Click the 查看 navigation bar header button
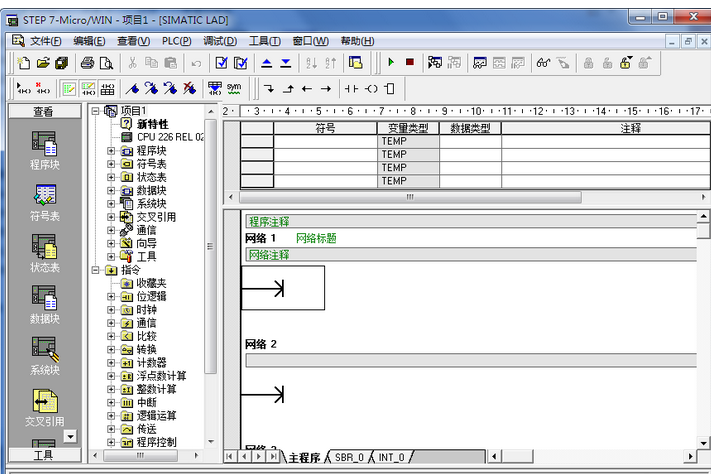Image resolution: width=711 pixels, height=474 pixels. [x=44, y=111]
